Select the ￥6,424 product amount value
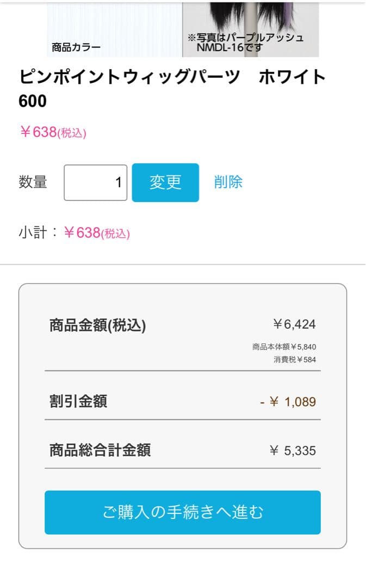Screen dimensions: 366x588 [x=294, y=325]
